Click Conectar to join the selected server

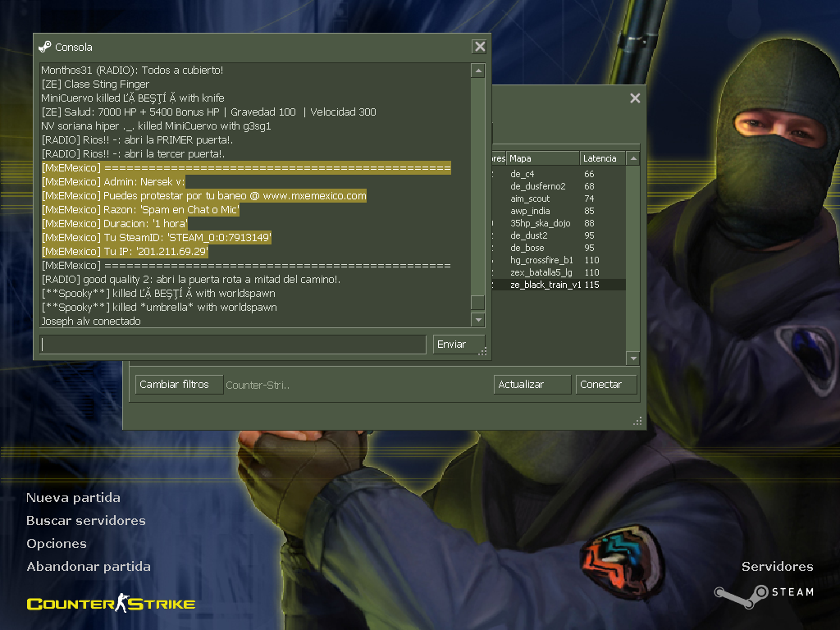click(606, 385)
